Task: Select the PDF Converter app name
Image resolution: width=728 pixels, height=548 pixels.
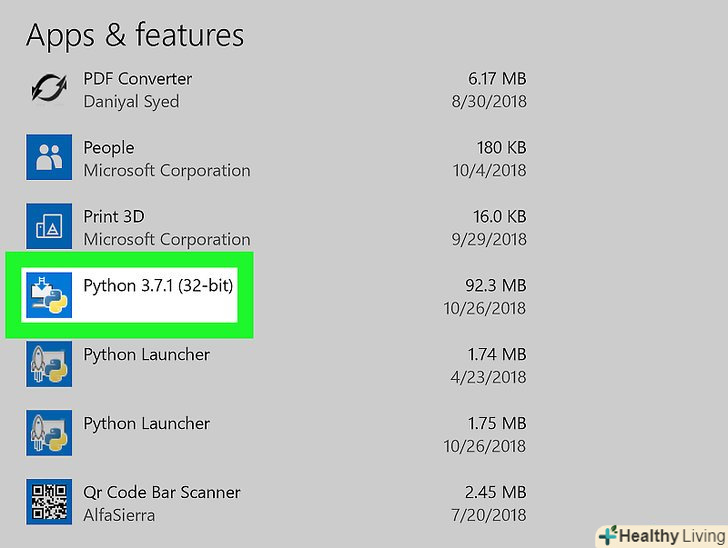Action: click(x=137, y=78)
